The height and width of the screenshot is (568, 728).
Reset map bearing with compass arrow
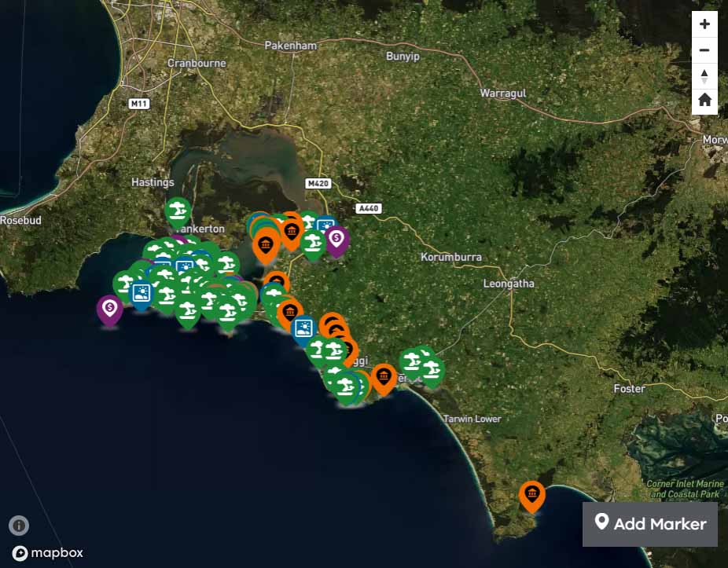704,75
